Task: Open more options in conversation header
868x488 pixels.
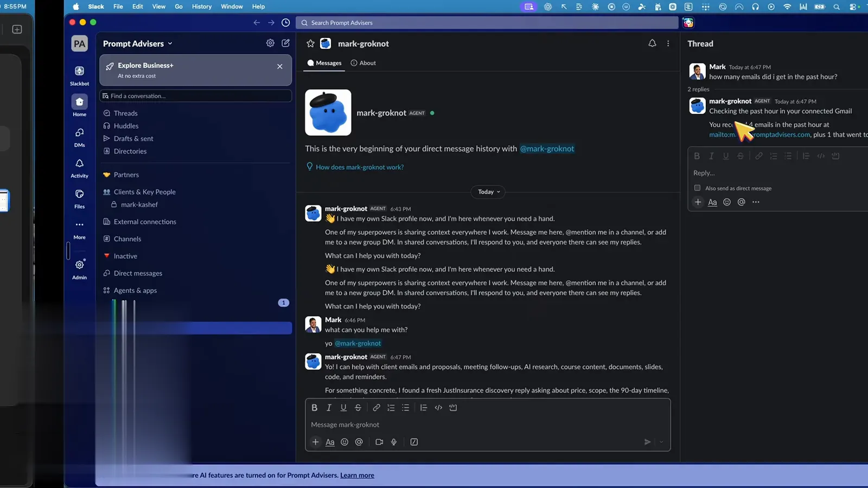Action: coord(668,43)
